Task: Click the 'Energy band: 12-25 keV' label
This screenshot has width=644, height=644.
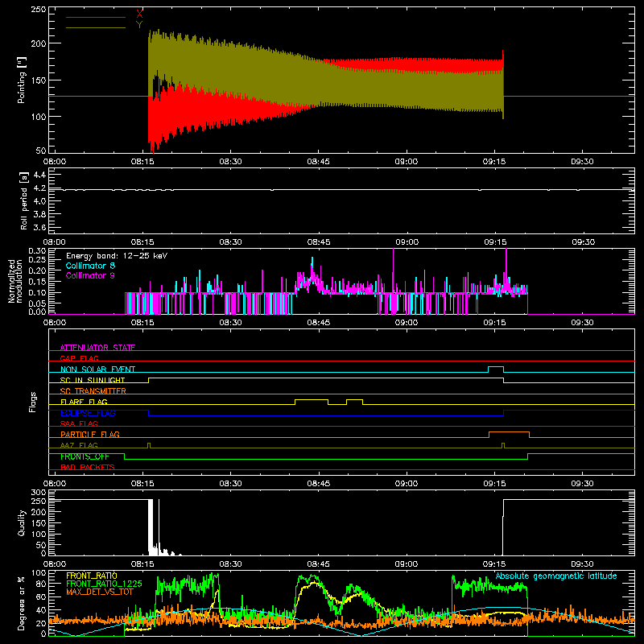Action: tap(117, 256)
